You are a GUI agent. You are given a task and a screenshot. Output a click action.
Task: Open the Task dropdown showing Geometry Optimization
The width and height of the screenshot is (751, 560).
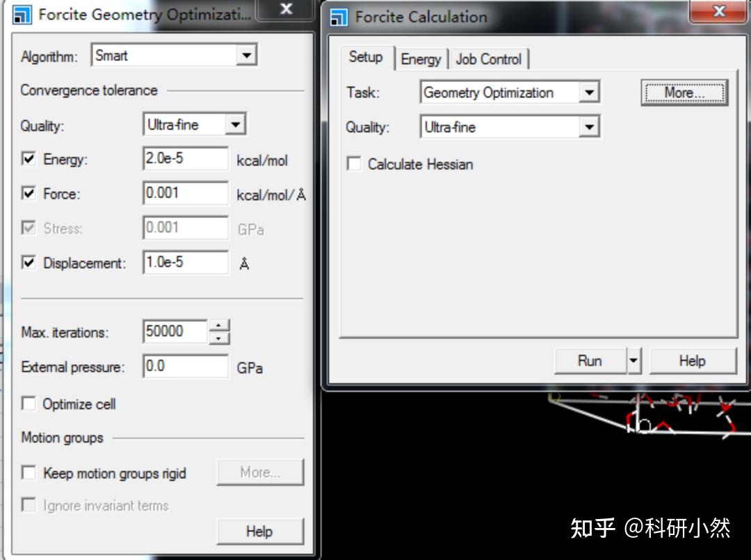(590, 92)
